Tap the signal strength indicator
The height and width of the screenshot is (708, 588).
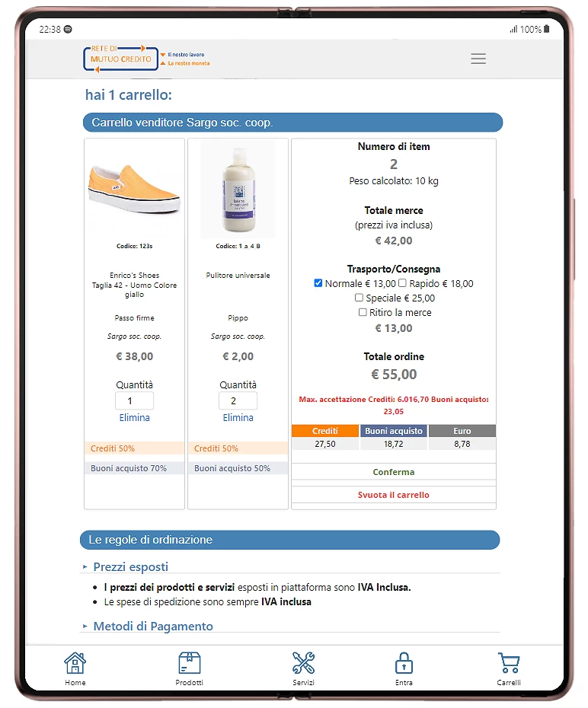[513, 30]
